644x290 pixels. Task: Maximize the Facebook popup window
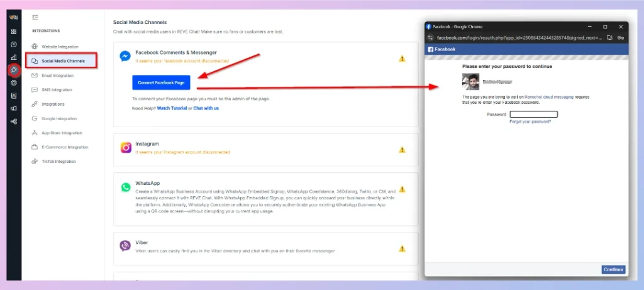point(605,26)
